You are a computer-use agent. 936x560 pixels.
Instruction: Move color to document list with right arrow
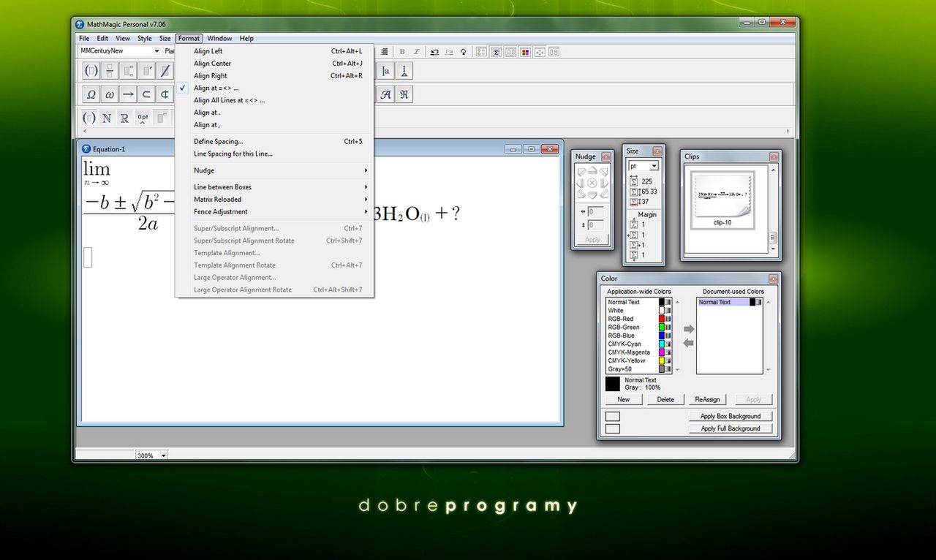coord(688,330)
